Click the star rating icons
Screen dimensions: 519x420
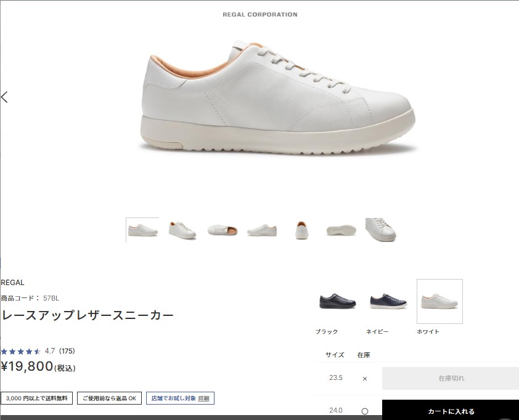click(20, 351)
